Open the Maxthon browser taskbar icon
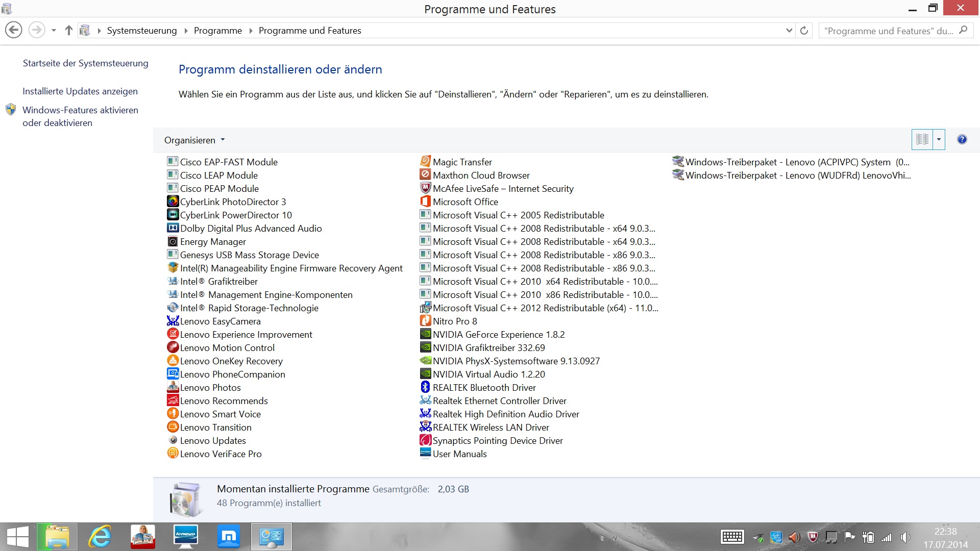This screenshot has height=551, width=980. tap(229, 537)
